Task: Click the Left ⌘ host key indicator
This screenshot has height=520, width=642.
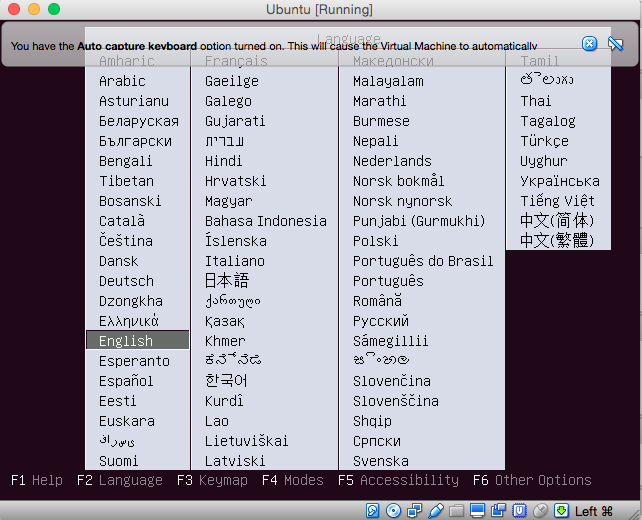Action: coord(594,511)
